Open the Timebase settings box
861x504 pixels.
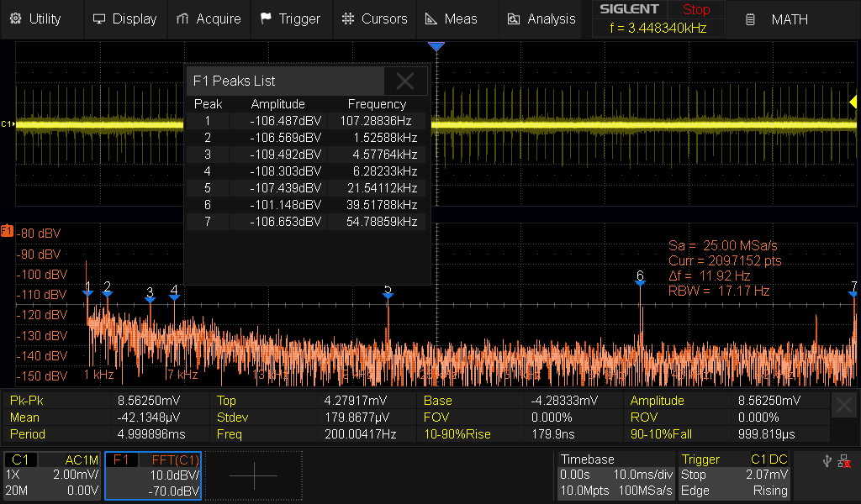pos(615,475)
